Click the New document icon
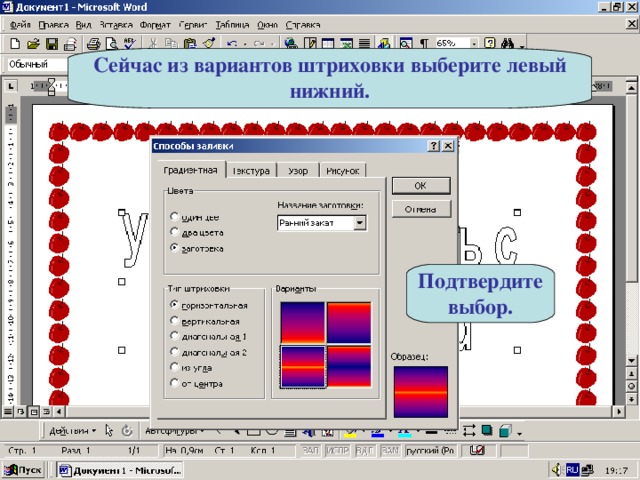 pyautogui.click(x=15, y=43)
